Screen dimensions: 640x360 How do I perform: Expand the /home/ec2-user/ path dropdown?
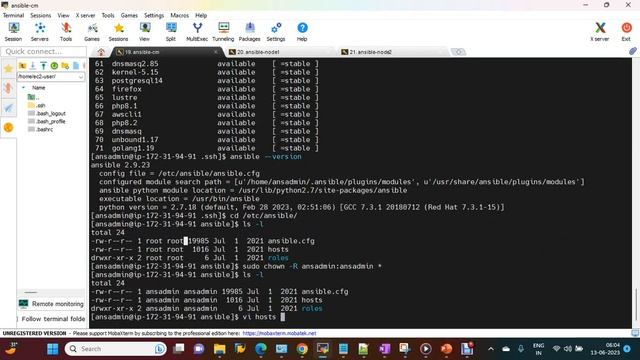pos(80,76)
